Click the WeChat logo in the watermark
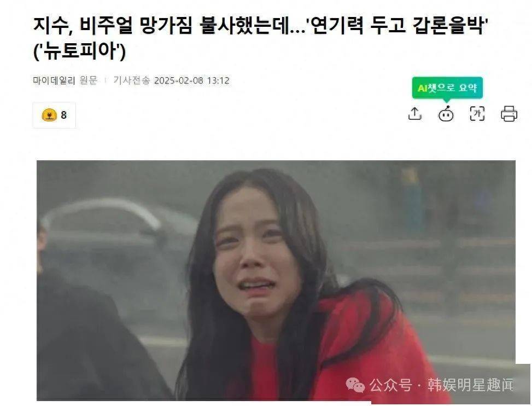 (x=355, y=385)
